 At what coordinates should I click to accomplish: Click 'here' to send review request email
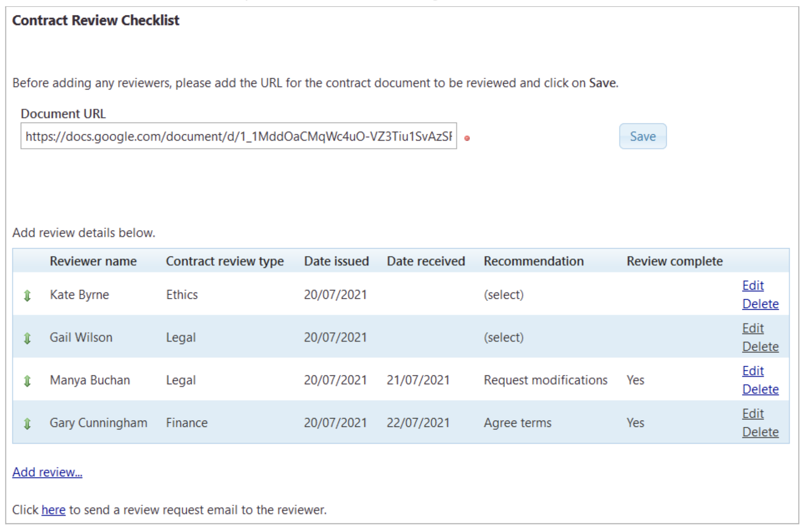[x=53, y=510]
